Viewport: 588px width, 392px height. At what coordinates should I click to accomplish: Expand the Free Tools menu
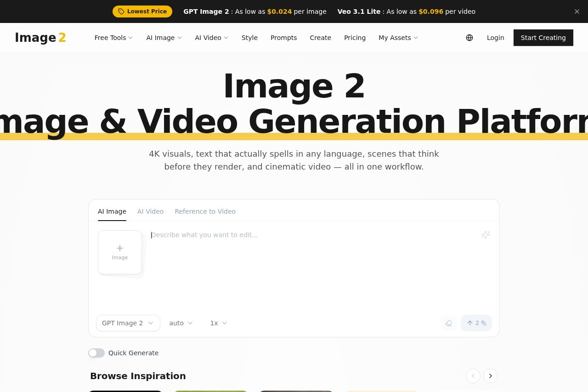coord(113,38)
